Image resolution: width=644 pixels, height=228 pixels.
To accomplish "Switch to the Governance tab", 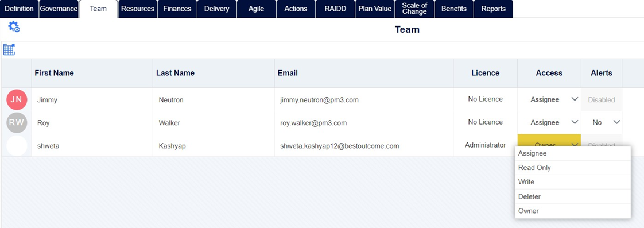I will pos(59,9).
